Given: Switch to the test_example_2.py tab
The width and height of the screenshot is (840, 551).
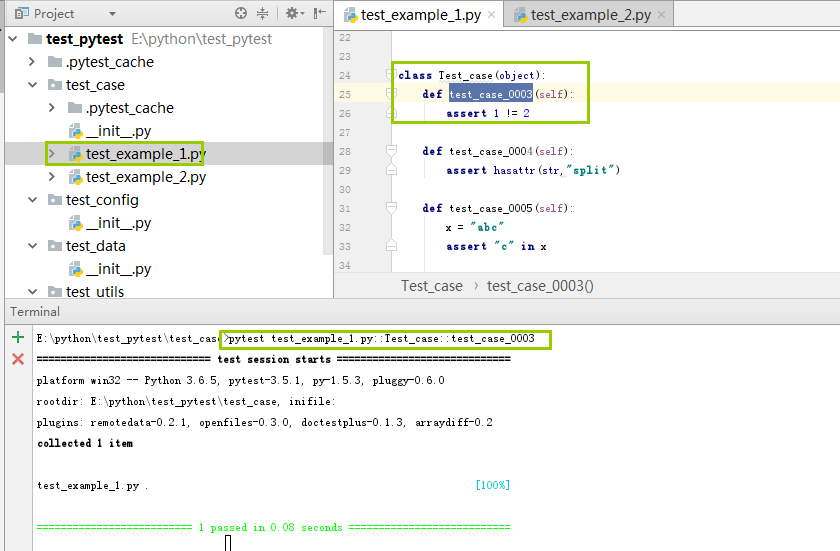Looking at the screenshot, I should (589, 15).
